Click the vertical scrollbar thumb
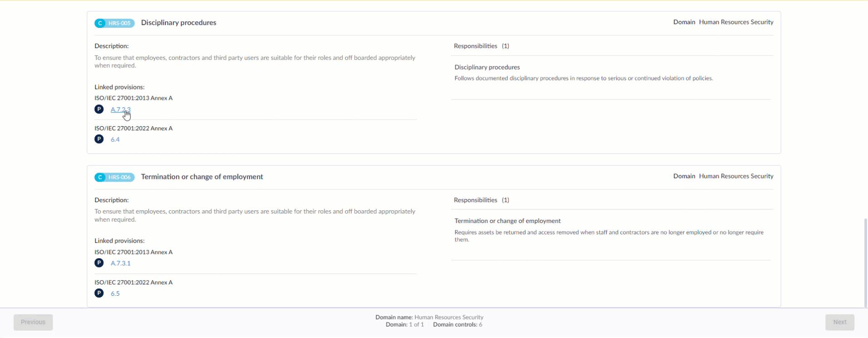Viewport: 868px width, 338px height. point(865,263)
